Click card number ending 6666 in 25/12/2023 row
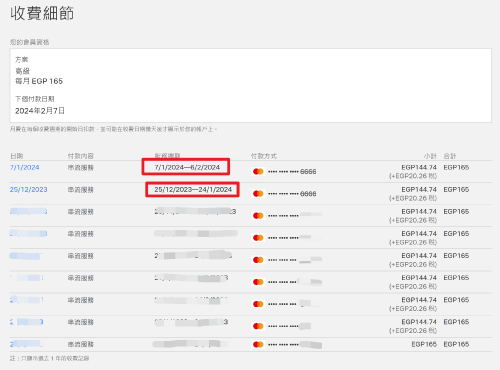The image size is (500, 370). pos(292,194)
